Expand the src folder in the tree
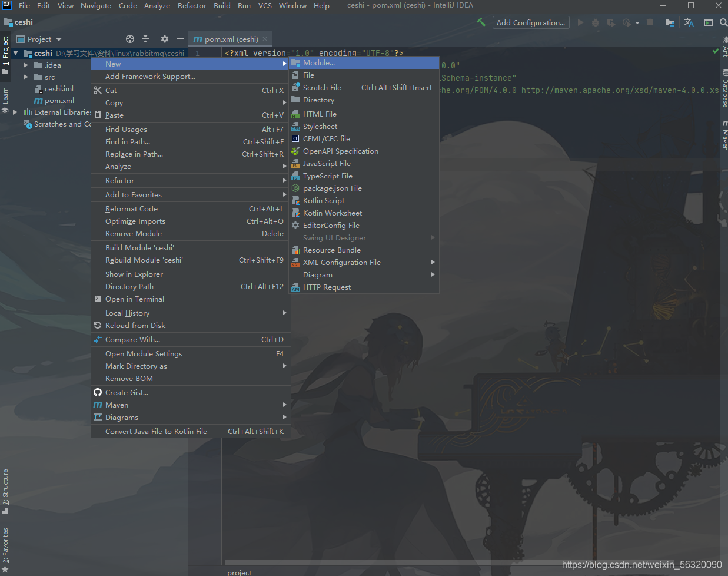728x576 pixels. 26,77
